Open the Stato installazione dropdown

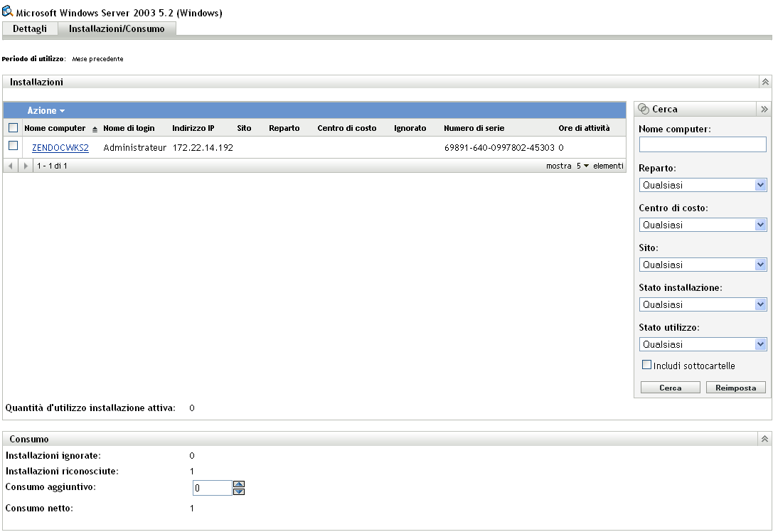coord(703,304)
